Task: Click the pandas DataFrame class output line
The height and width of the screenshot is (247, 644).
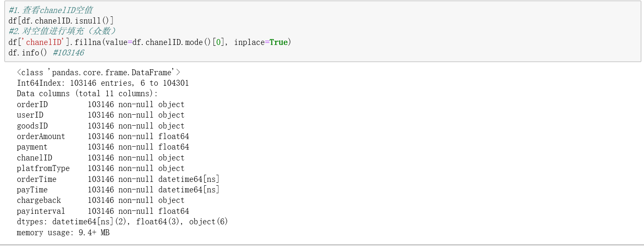Action: click(98, 72)
